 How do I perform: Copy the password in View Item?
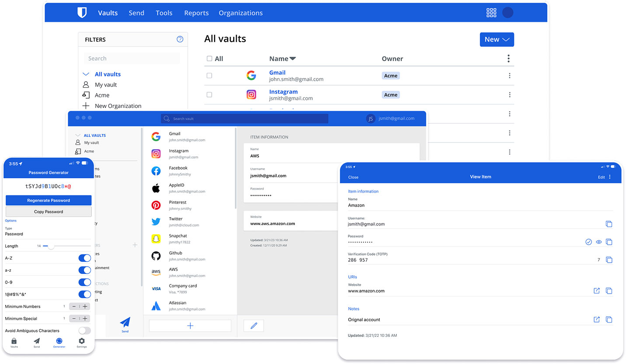pyautogui.click(x=609, y=242)
